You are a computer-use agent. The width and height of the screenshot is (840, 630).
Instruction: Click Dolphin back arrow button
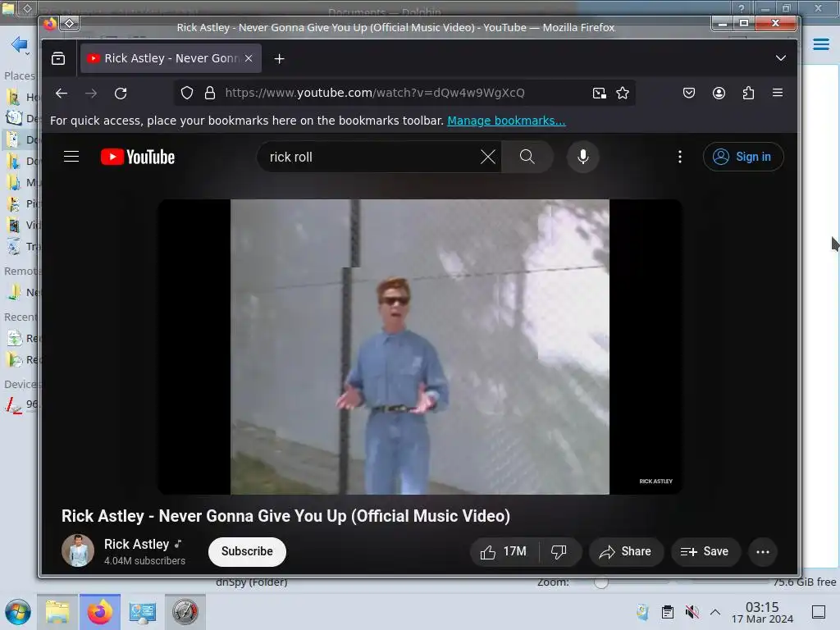point(19,44)
